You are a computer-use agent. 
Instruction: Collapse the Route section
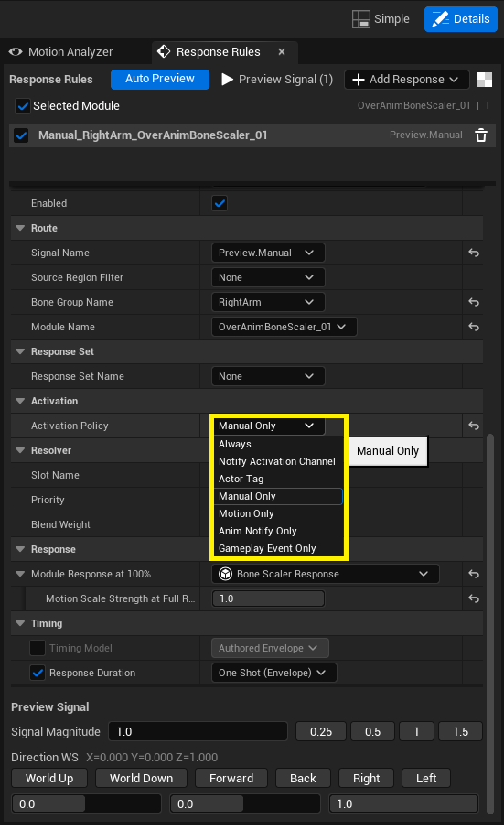tap(20, 228)
